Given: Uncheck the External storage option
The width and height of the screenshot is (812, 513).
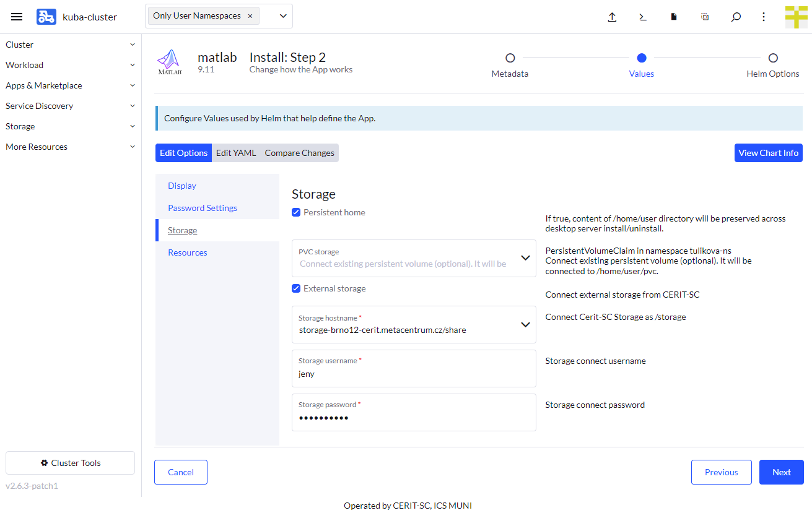Looking at the screenshot, I should (296, 288).
